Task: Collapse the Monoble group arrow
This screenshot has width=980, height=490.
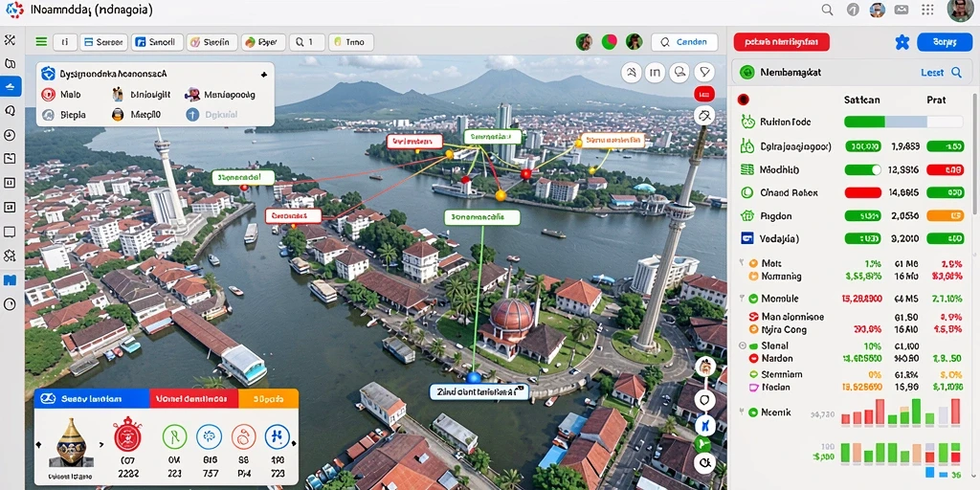Action: (x=741, y=299)
